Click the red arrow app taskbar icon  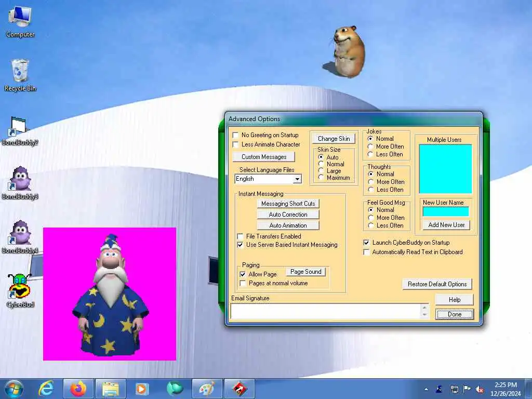click(239, 389)
